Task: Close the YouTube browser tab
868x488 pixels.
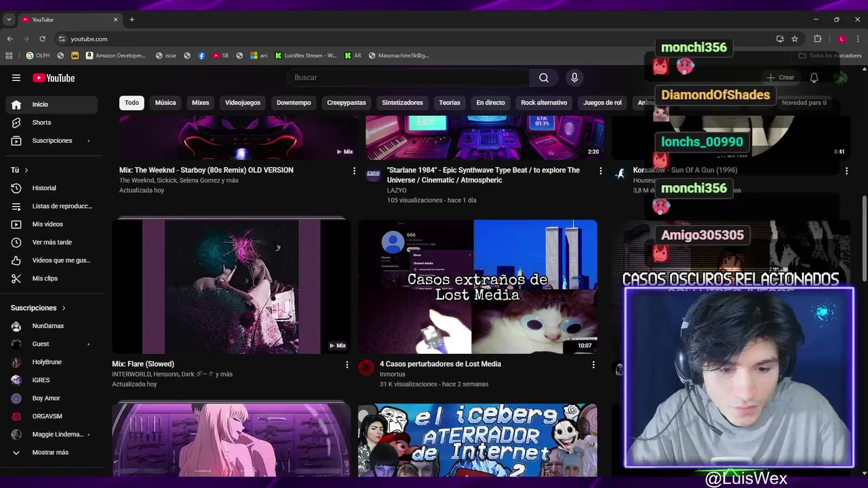Action: tap(115, 20)
